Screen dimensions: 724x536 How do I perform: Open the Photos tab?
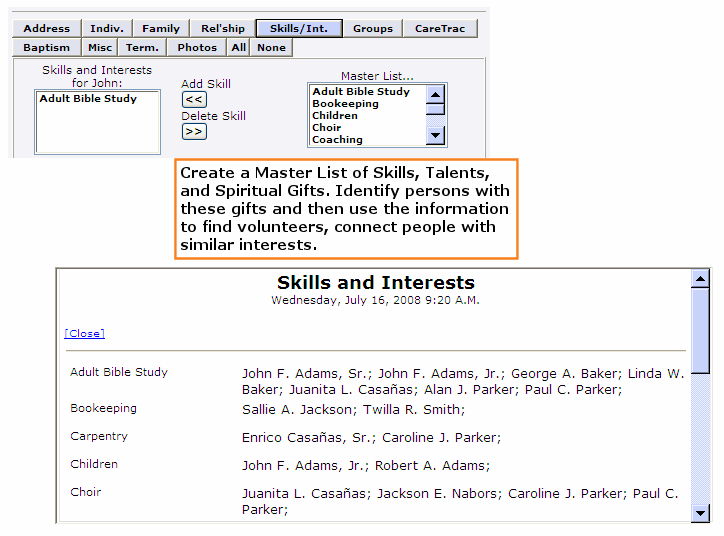tap(197, 47)
